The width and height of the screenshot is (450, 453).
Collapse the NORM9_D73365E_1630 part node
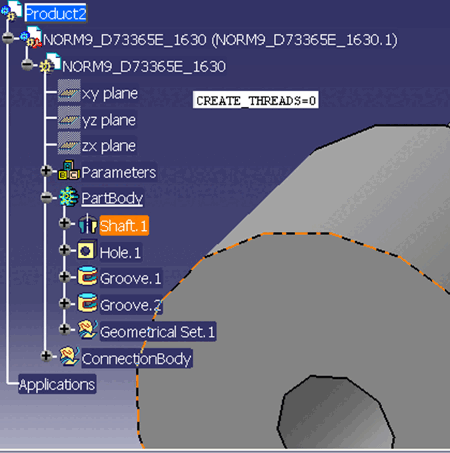(27, 64)
